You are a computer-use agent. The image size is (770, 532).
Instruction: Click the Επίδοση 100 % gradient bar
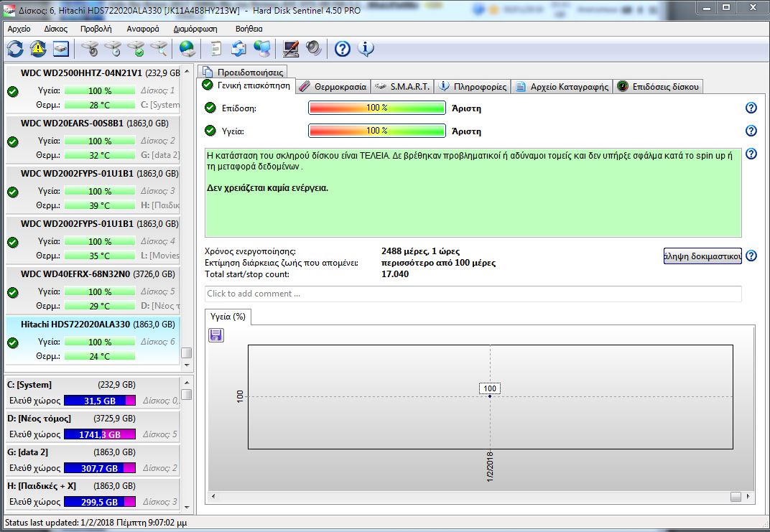pos(376,108)
